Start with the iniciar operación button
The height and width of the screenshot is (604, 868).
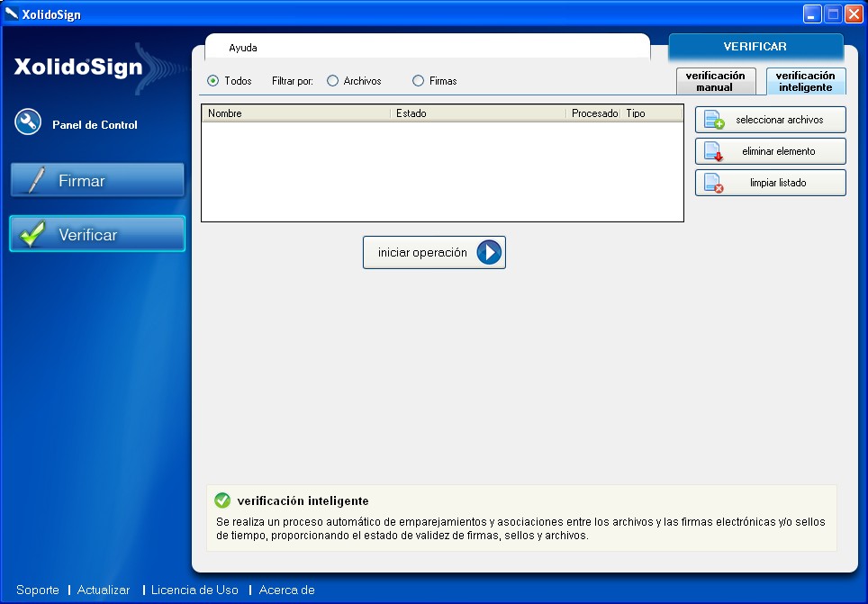(434, 252)
